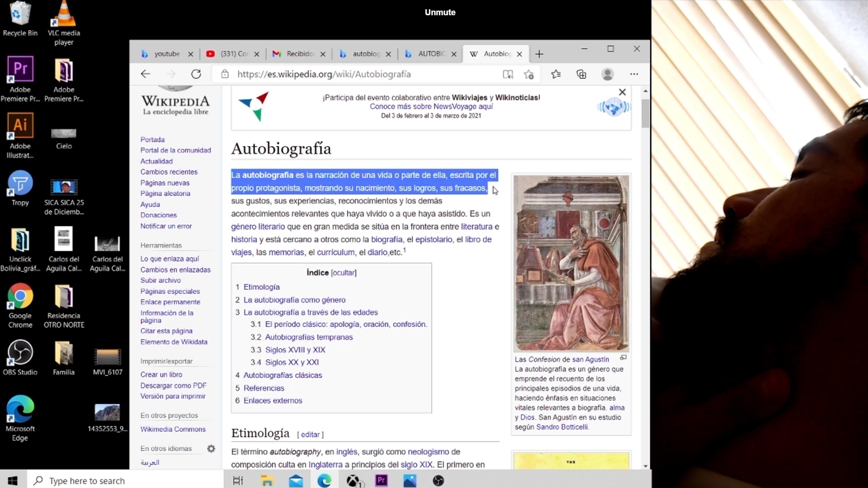Click the género literario link
The image size is (868, 488).
coord(258,227)
